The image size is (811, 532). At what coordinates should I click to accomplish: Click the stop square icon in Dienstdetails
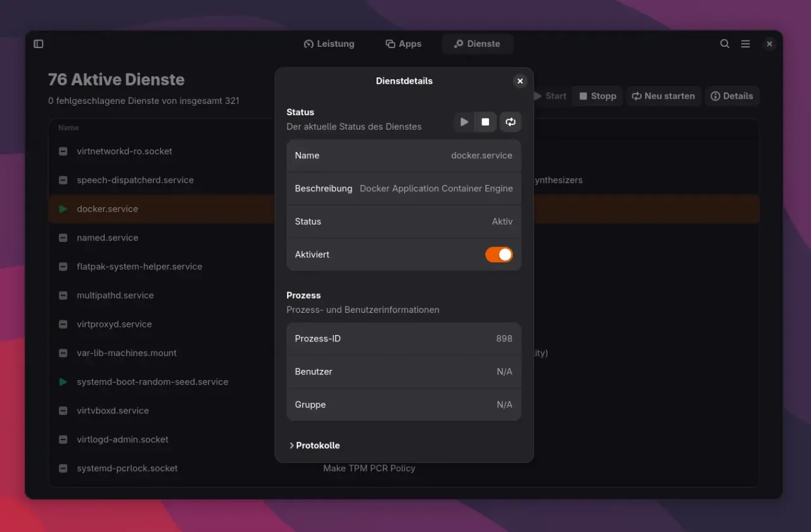point(485,122)
